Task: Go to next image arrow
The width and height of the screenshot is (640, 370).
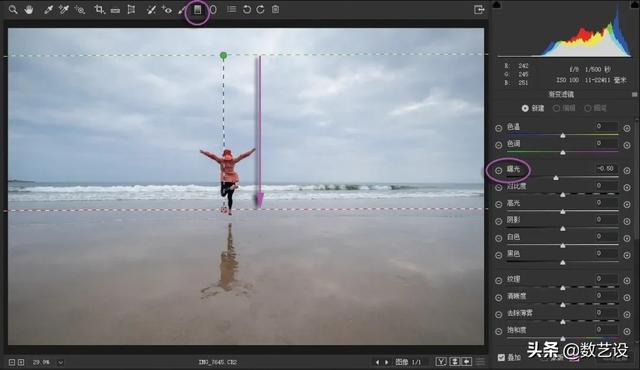Action: [x=387, y=362]
